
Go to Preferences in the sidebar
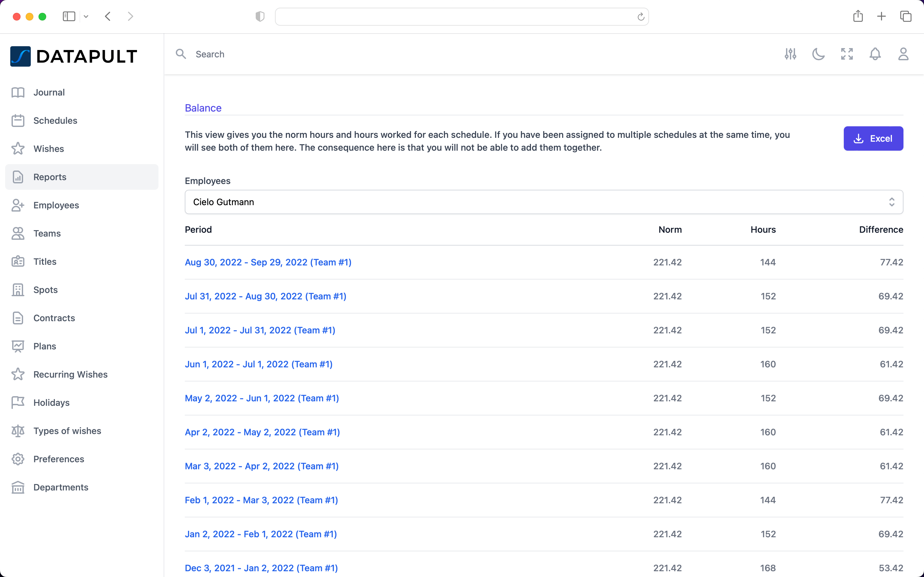click(x=58, y=459)
